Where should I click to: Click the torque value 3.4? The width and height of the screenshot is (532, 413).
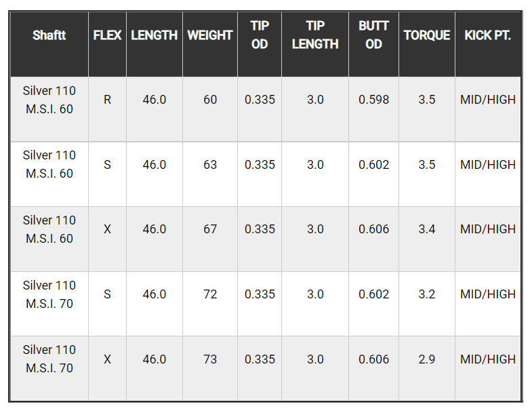coord(427,229)
